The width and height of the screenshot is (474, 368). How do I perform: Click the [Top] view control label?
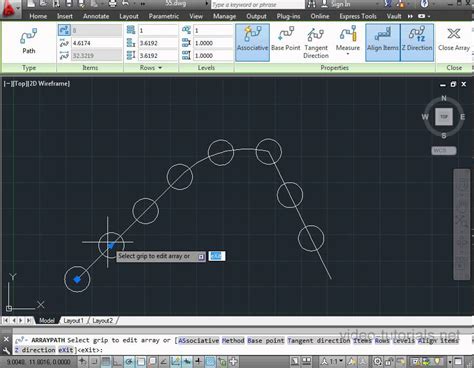pyautogui.click(x=19, y=84)
